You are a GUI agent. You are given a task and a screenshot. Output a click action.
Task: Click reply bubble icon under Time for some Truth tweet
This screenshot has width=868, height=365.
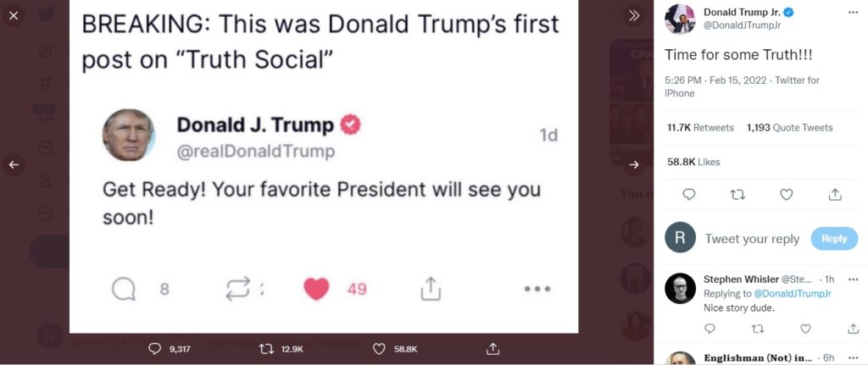688,194
